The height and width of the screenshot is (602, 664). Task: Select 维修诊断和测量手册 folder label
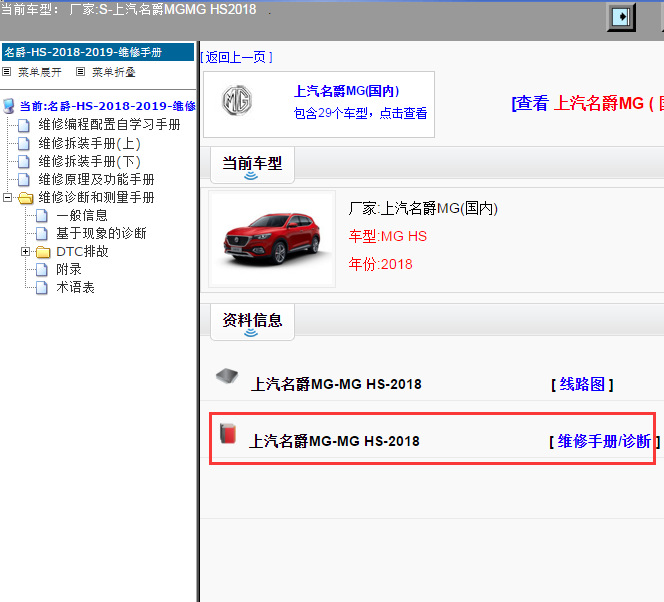coord(96,197)
